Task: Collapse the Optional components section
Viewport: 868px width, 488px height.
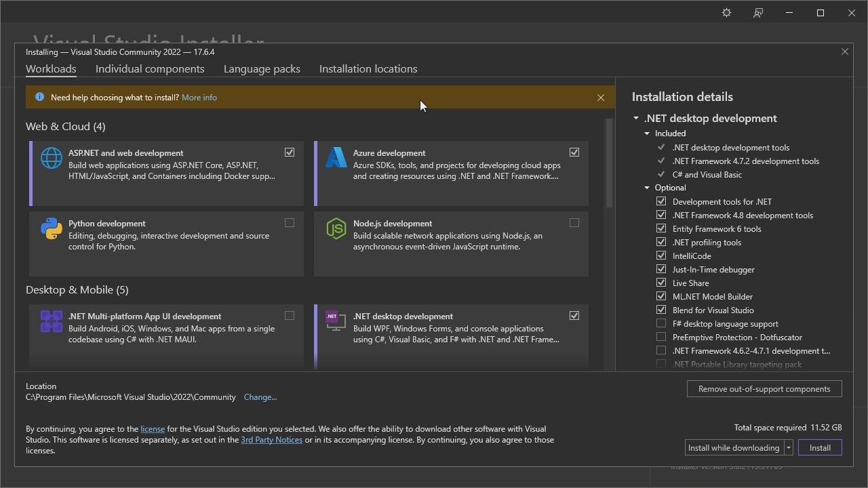Action: point(647,188)
